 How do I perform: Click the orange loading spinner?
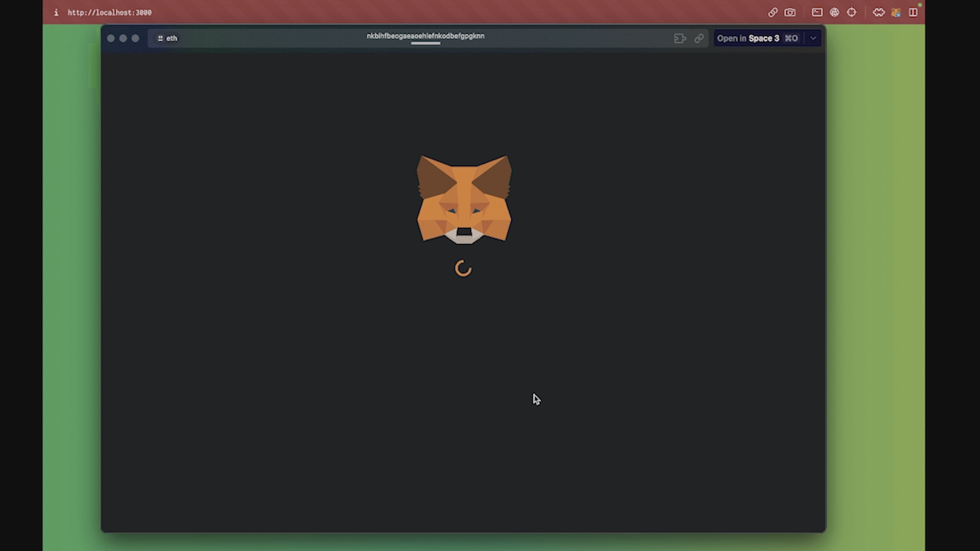[463, 269]
